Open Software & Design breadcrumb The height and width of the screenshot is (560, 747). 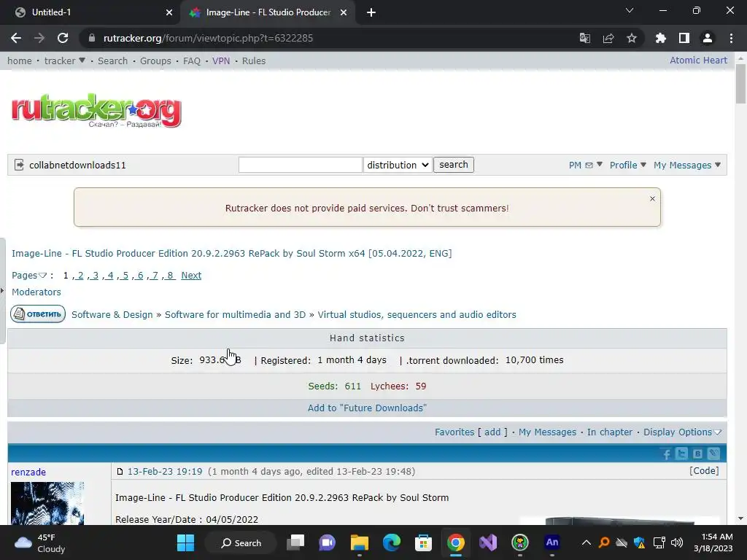pos(112,314)
